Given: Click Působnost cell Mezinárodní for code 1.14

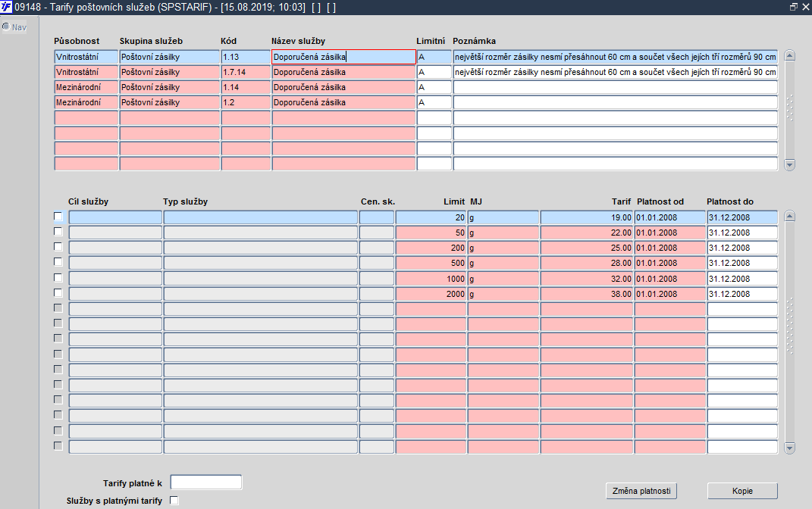Looking at the screenshot, I should [86, 87].
